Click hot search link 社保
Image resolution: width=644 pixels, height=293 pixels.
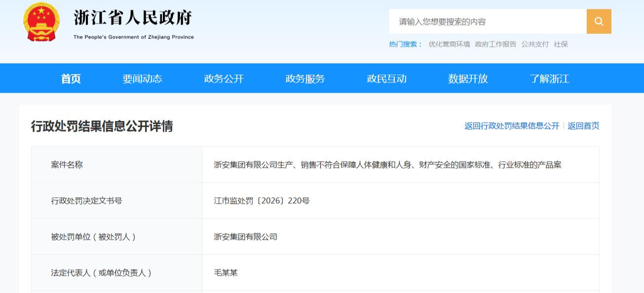tap(561, 44)
